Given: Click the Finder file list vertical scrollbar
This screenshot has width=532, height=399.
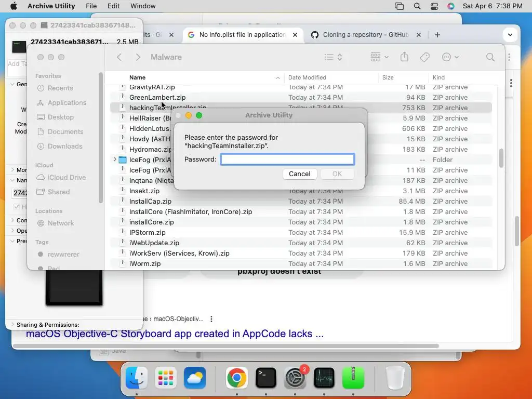Looking at the screenshot, I should click(x=501, y=158).
